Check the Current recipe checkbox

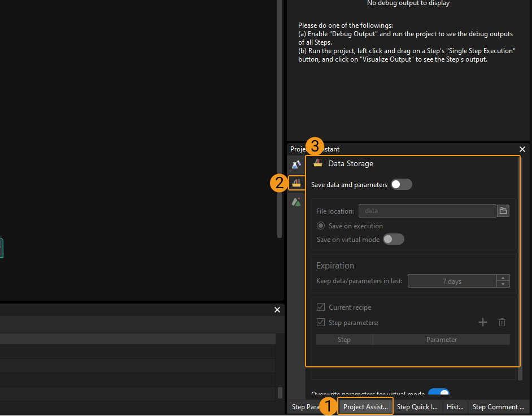[321, 307]
